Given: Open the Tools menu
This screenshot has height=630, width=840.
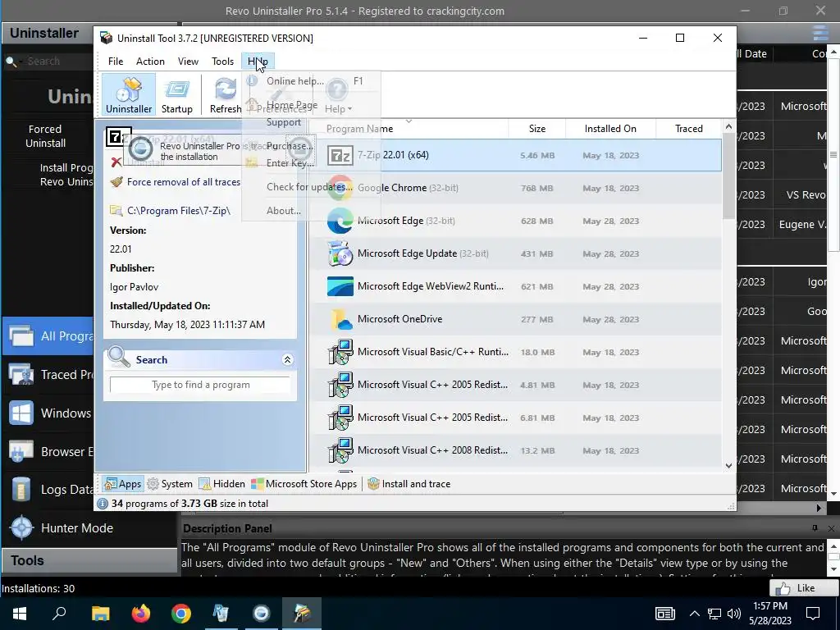Looking at the screenshot, I should point(222,61).
